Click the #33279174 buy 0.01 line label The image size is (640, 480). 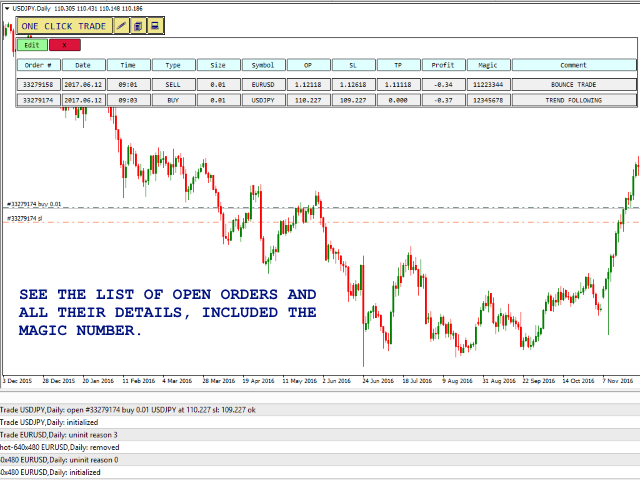34,204
